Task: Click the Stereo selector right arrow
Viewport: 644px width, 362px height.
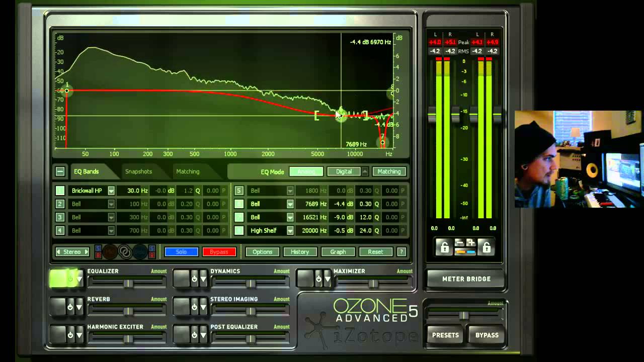Action: click(x=86, y=252)
